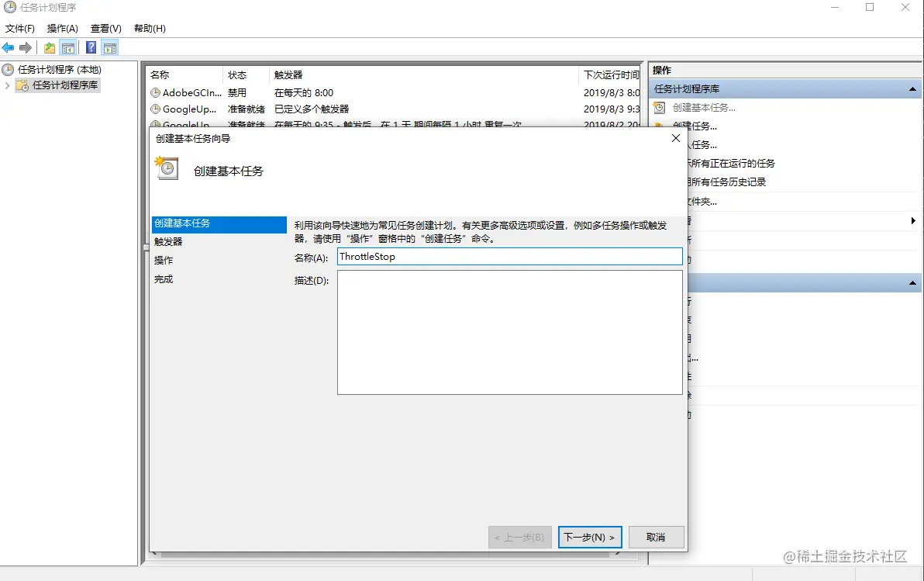This screenshot has height=581, width=924.
Task: Click the GoogleUp... task clock icon
Action: tap(156, 109)
